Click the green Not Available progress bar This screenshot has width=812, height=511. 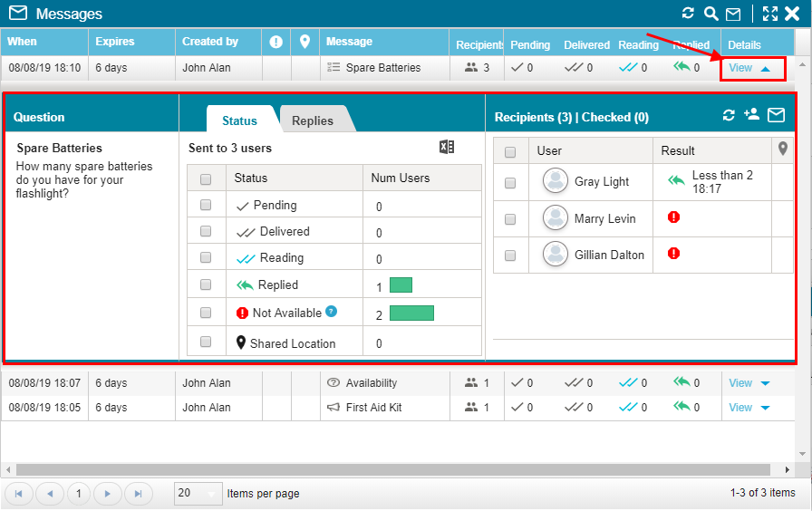411,313
